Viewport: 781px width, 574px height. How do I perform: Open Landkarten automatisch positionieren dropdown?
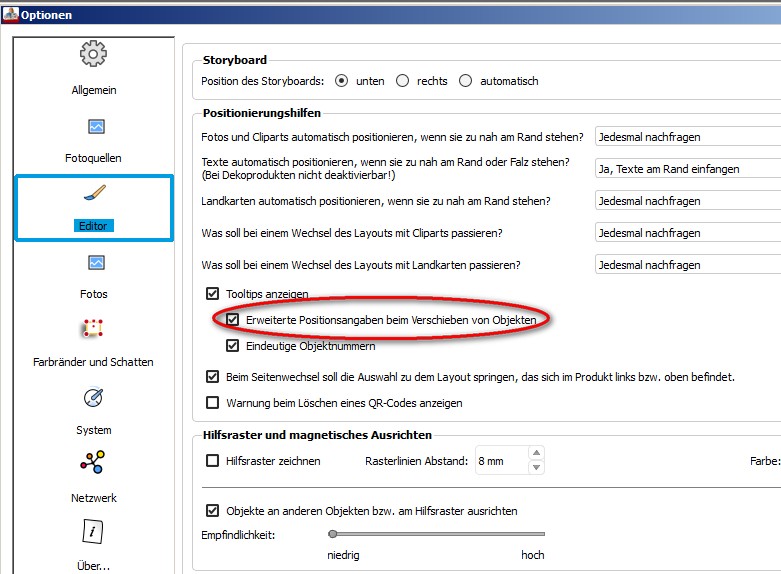(688, 201)
